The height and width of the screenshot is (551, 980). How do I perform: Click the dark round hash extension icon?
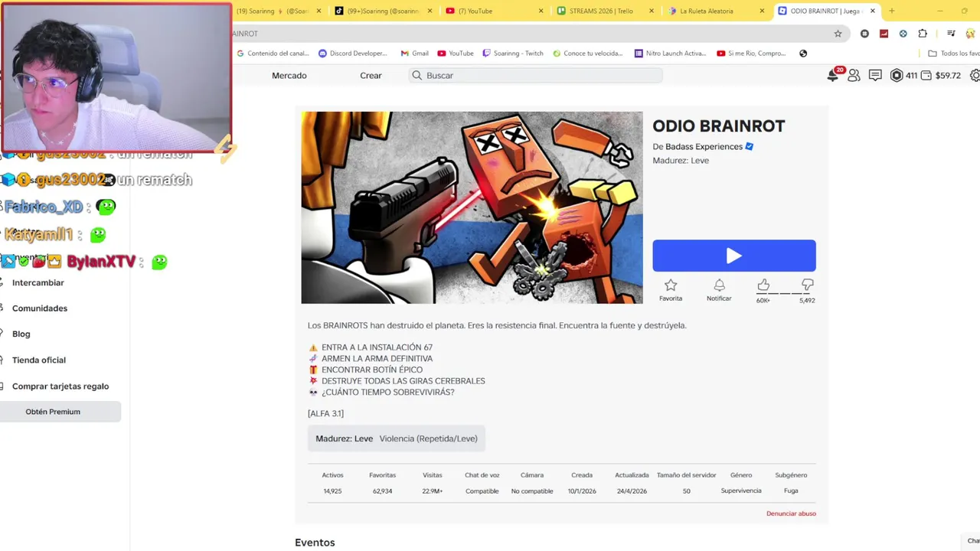(864, 34)
